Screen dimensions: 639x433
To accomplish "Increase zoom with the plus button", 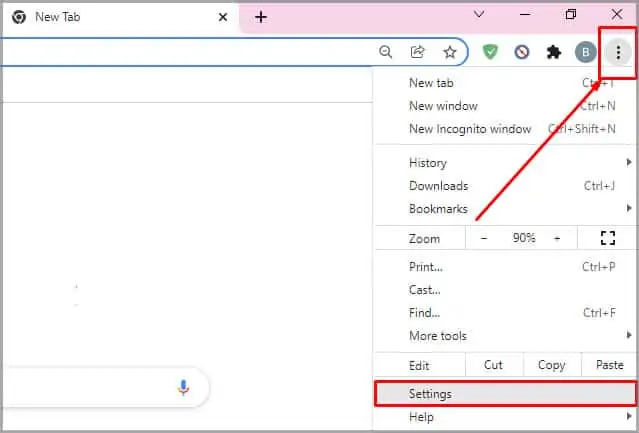I will click(x=557, y=238).
